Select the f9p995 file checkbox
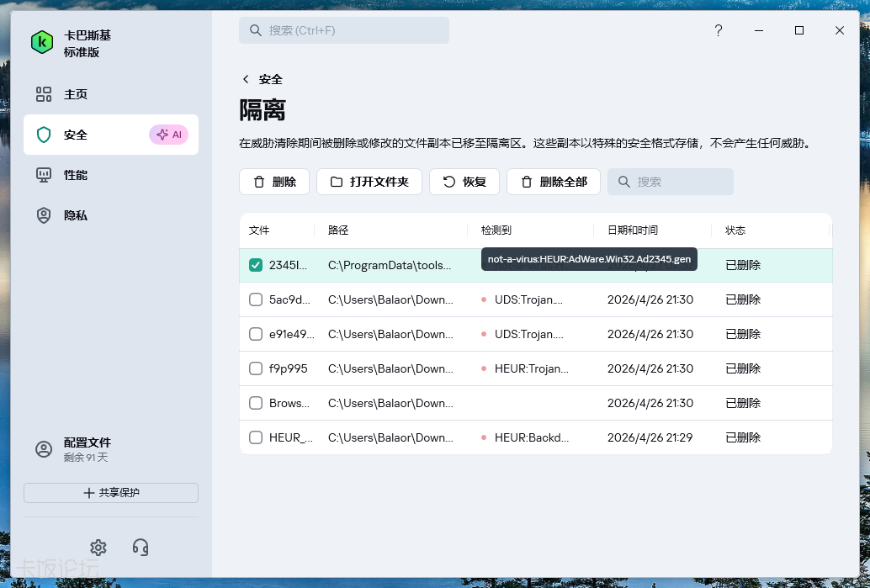 (x=256, y=368)
